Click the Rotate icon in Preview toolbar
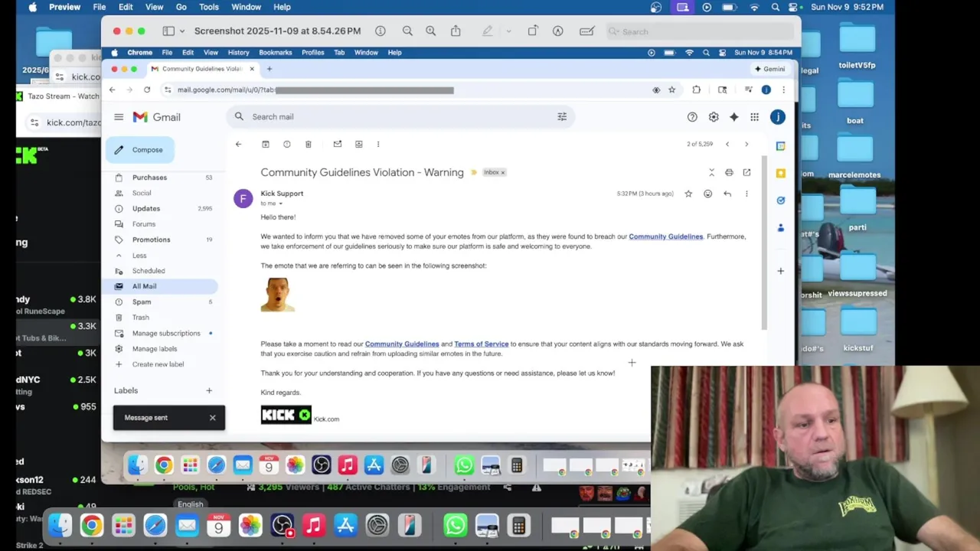Viewport: 980px width, 551px height. coord(533,31)
